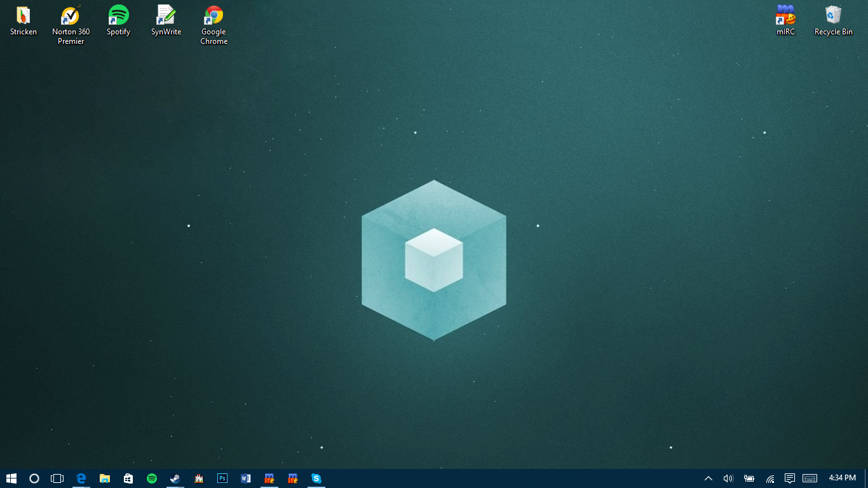Open the volume control in system tray
The image size is (868, 488).
coord(728,478)
